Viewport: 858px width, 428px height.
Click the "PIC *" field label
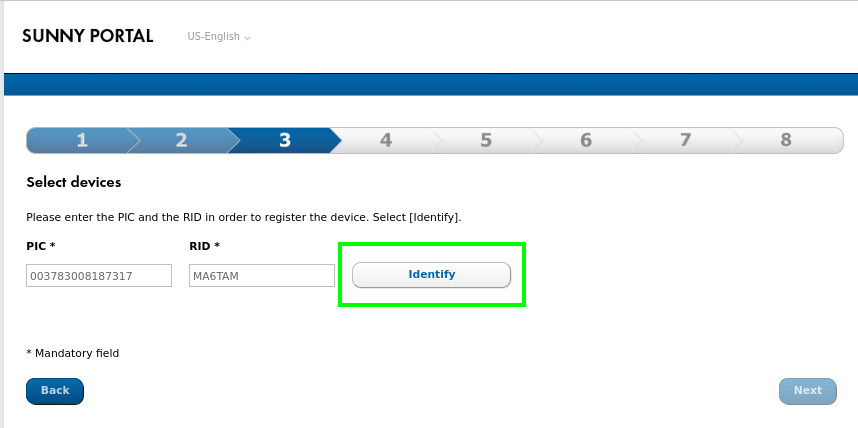point(41,246)
